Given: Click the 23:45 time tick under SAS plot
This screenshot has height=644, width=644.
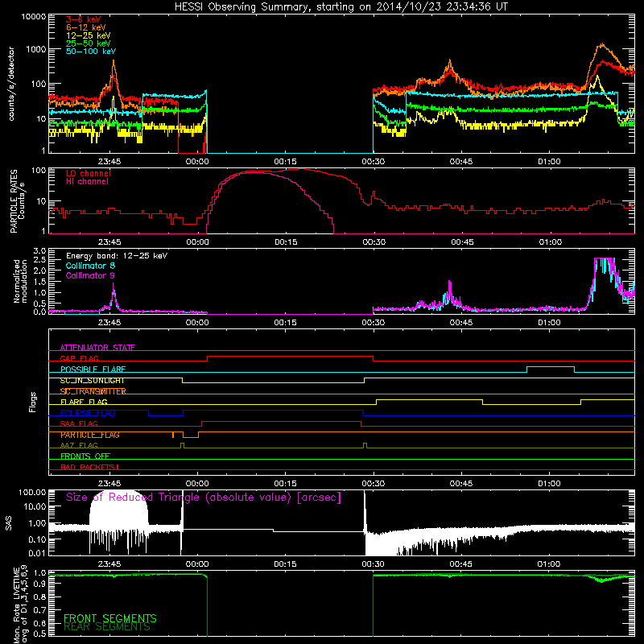Looking at the screenshot, I should (x=109, y=564).
